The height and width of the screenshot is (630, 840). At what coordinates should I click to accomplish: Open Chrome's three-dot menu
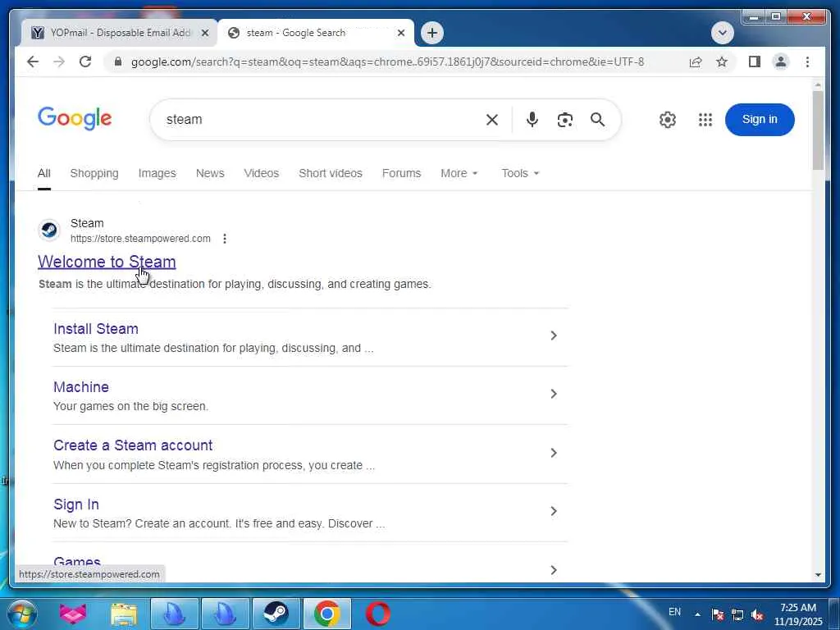tap(807, 62)
